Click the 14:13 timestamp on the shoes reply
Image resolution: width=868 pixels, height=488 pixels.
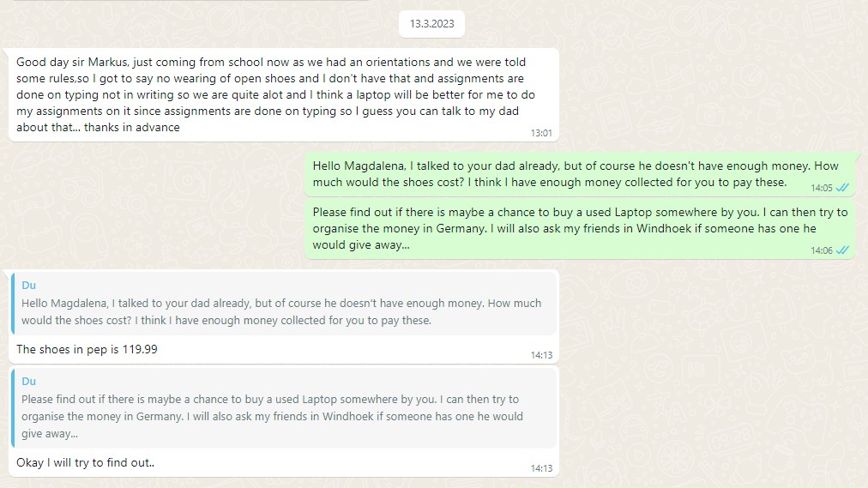(541, 355)
